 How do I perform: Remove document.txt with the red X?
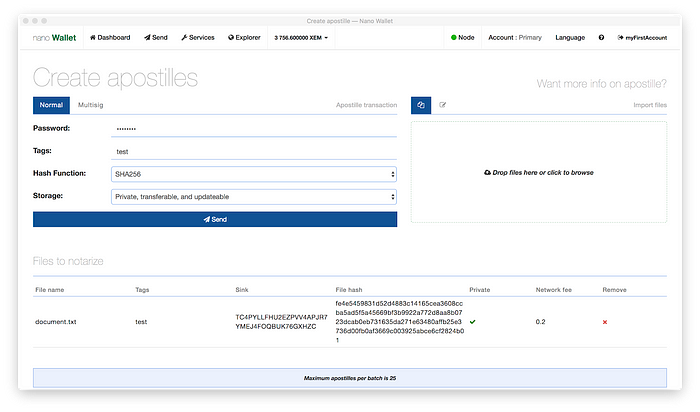click(605, 322)
